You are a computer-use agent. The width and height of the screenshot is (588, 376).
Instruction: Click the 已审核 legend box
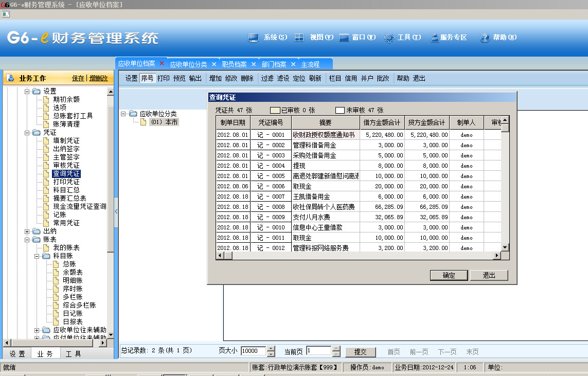tap(275, 110)
